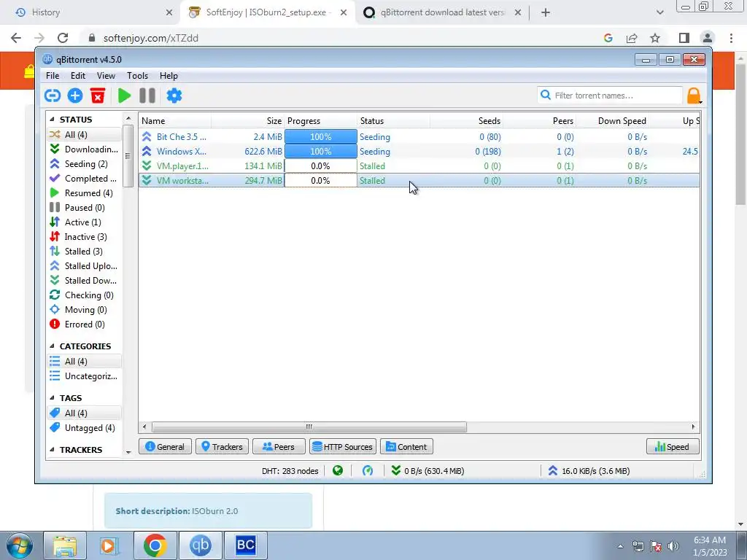Select the Bit Che 3.5 torrent

(x=419, y=137)
